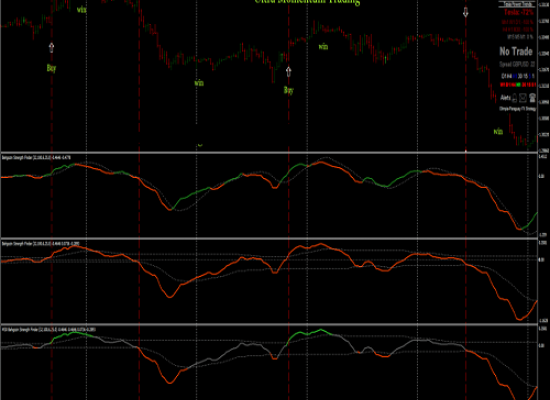This screenshot has height=400, width=550.
Task: Open the bottom RSI pane's indicator label
Action: (49, 329)
